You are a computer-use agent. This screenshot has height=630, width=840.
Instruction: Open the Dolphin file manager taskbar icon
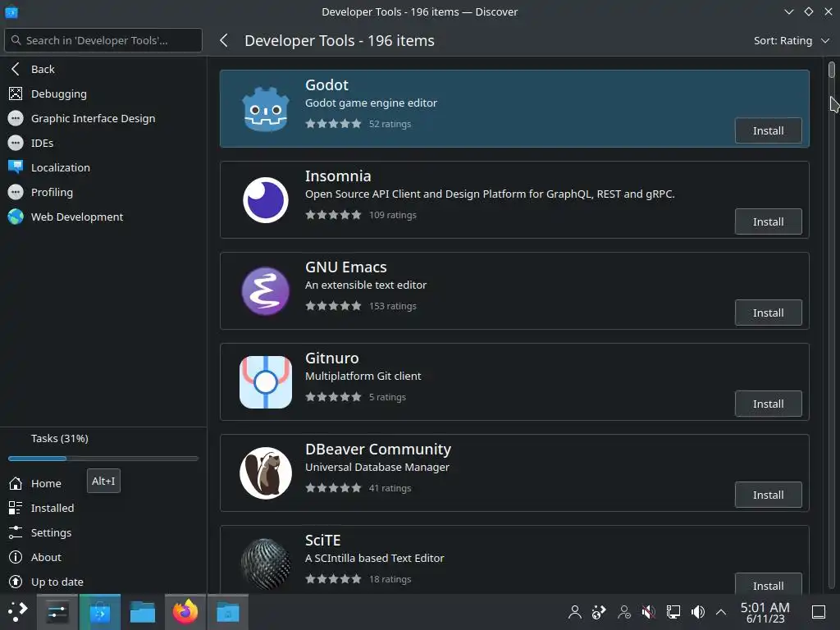(143, 612)
